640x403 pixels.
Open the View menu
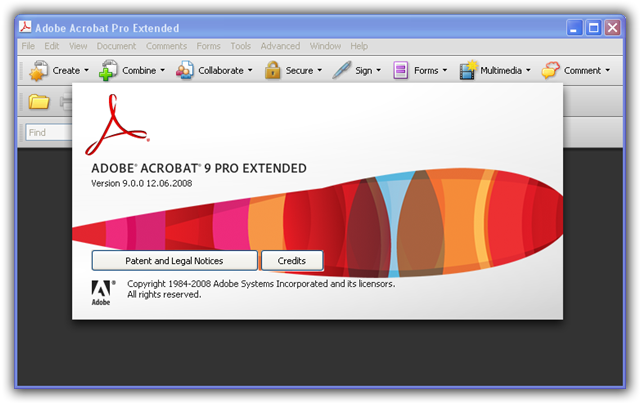click(78, 46)
